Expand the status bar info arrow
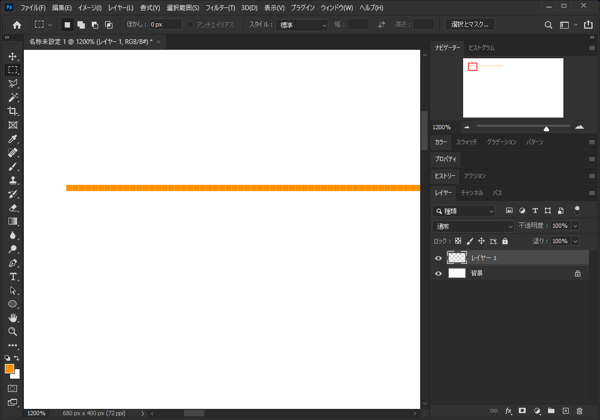The width and height of the screenshot is (600, 420). [143, 413]
